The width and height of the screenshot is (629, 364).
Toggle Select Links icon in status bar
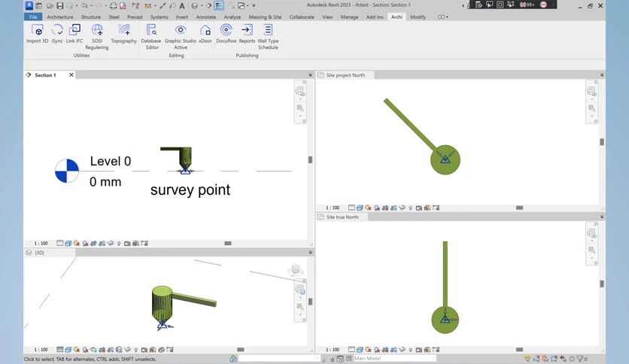(527, 359)
